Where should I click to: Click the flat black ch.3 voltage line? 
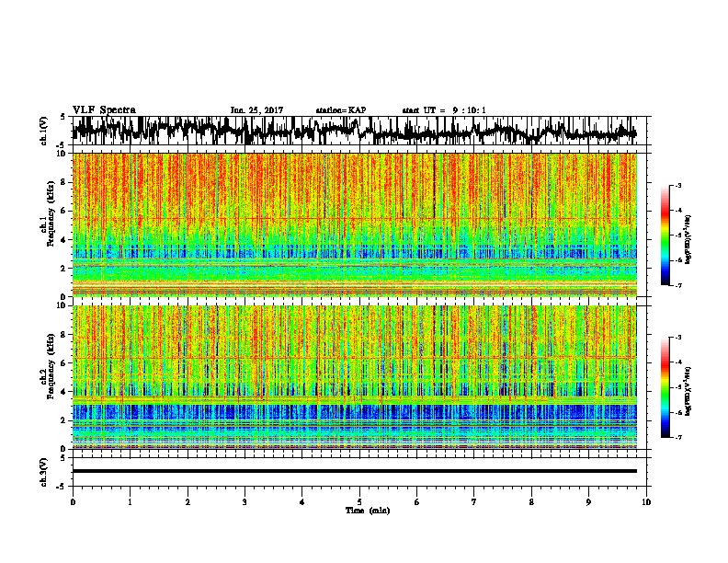tap(355, 471)
